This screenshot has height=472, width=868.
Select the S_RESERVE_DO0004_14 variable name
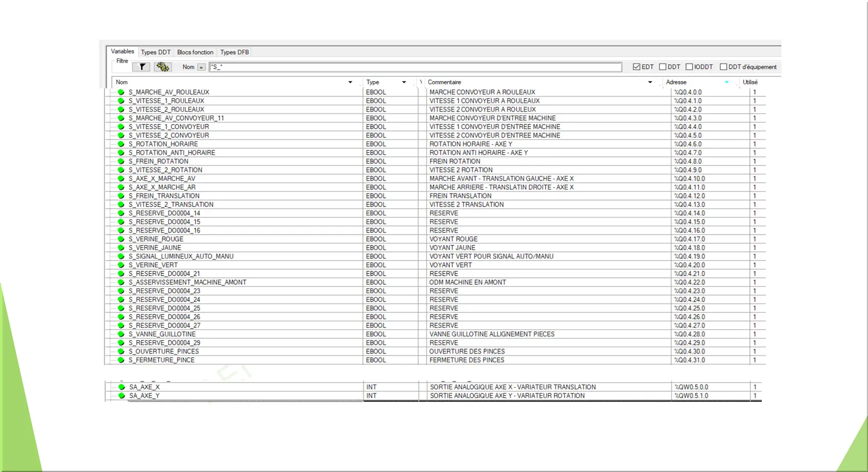point(164,214)
